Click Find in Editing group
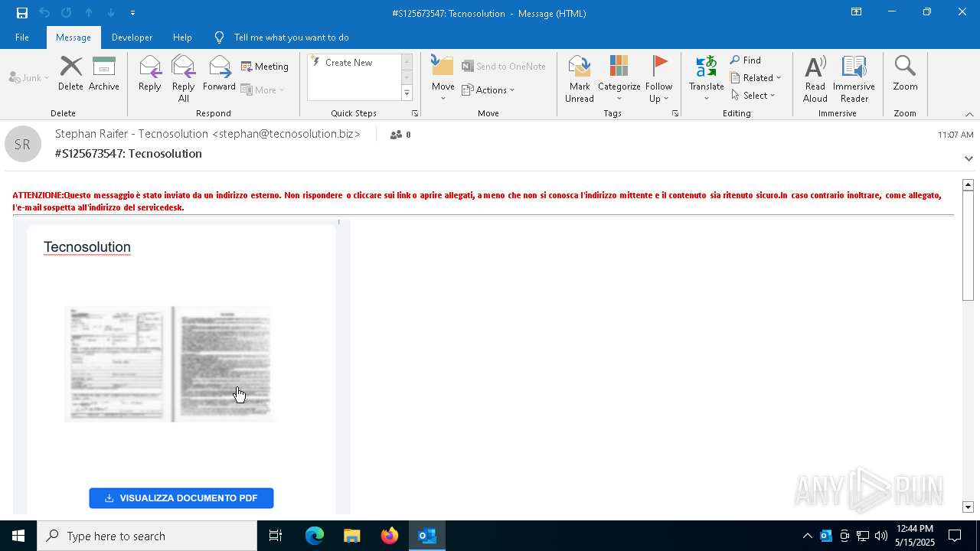This screenshot has height=551, width=980. pyautogui.click(x=746, y=60)
